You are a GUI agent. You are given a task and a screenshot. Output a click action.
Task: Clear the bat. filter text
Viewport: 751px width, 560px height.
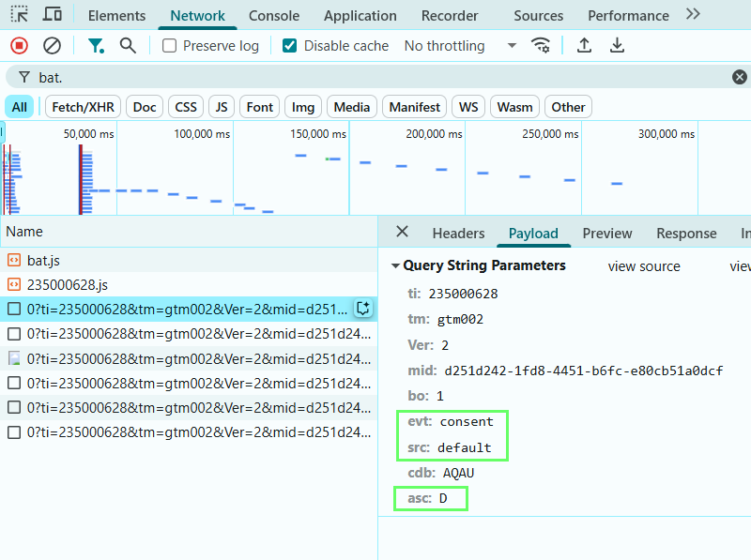[x=740, y=77]
